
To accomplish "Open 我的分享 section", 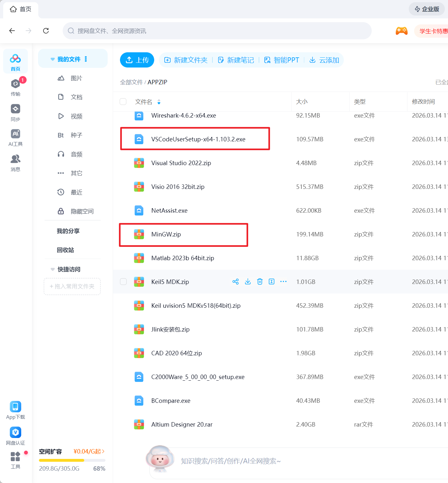I will [x=68, y=231].
